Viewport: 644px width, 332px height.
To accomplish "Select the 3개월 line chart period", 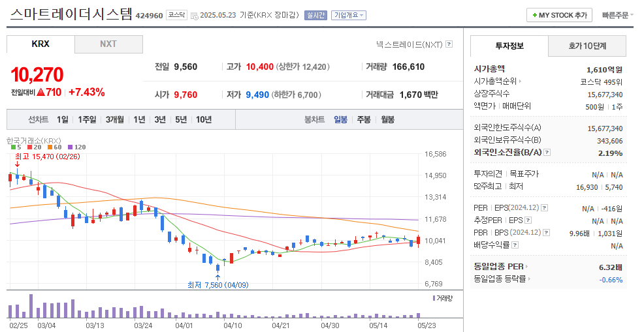I will 114,119.
